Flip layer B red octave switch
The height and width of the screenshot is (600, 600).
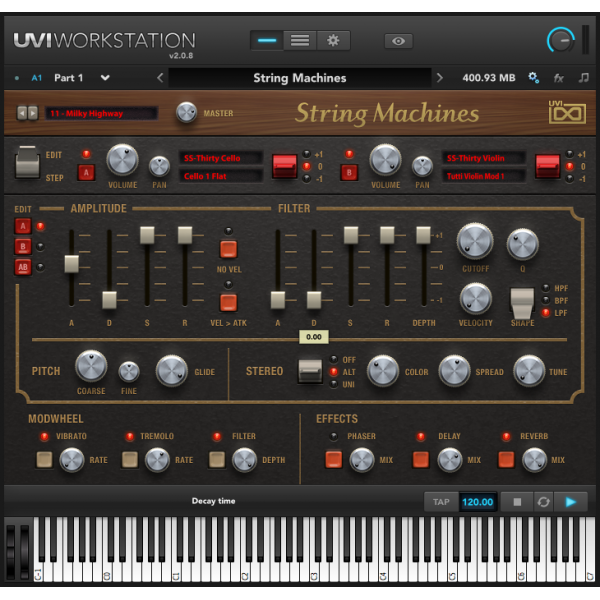click(x=547, y=166)
